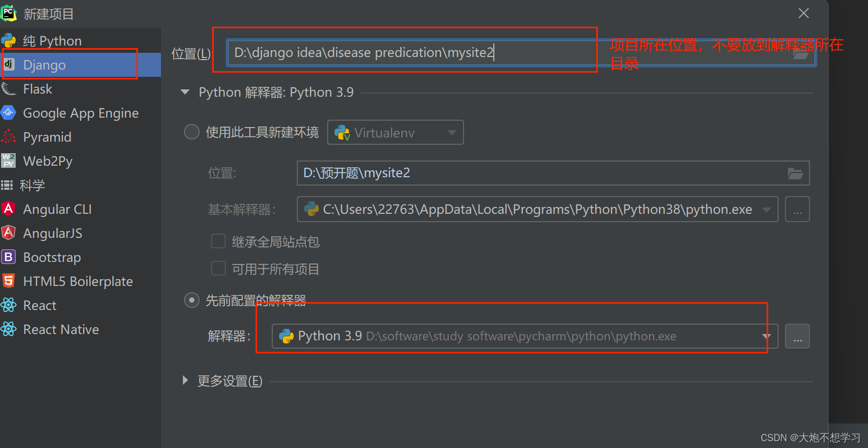
Task: Click the Pyramid project icon
Action: [8, 136]
